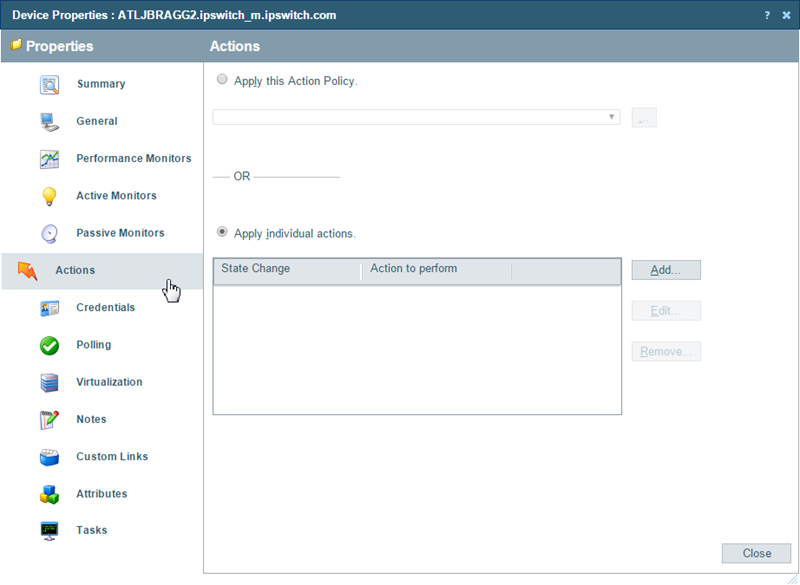Screen dimensions: 800x585
Task: Expand the Action Policy dropdown list
Action: click(611, 117)
